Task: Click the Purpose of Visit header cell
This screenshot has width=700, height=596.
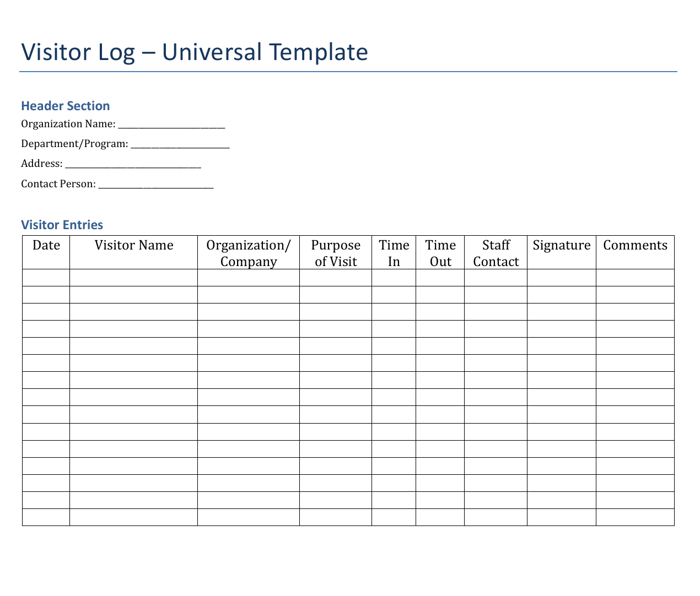Action: [x=336, y=253]
